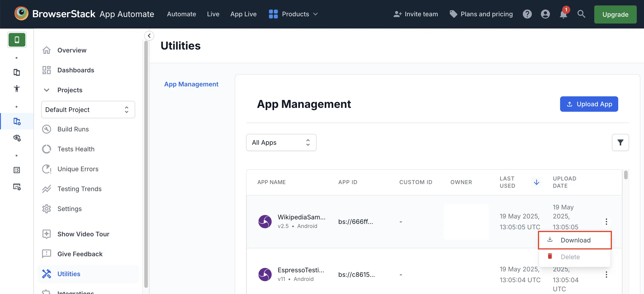644x294 pixels.
Task: Click the OWNER column header
Action: click(461, 182)
